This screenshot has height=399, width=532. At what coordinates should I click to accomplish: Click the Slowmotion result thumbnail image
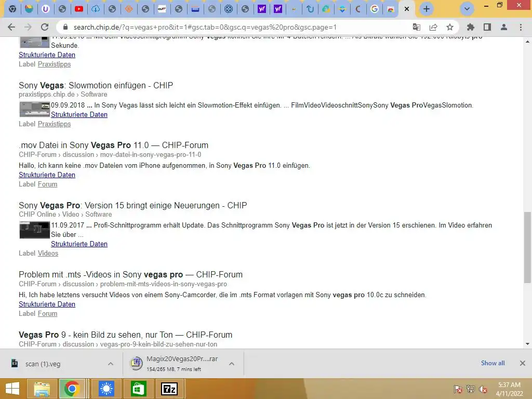(x=35, y=109)
